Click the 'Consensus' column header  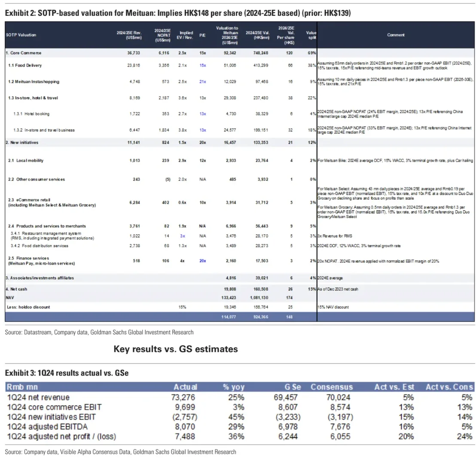[x=332, y=387]
